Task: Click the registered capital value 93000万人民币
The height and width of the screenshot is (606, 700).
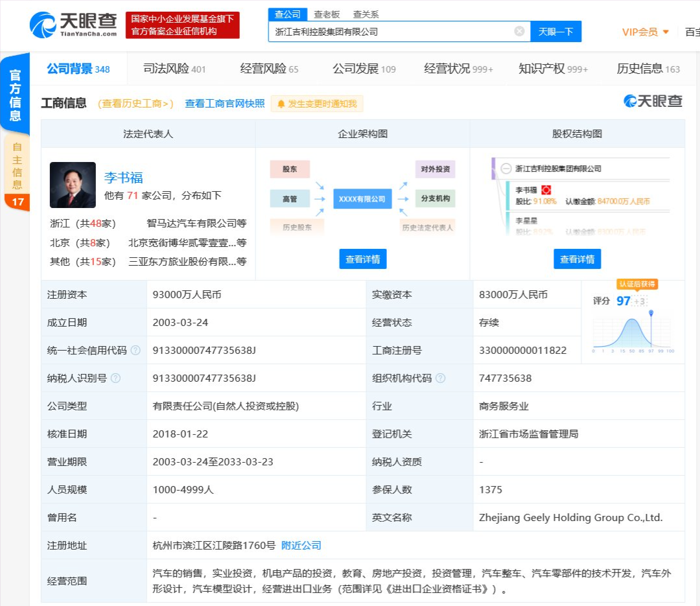Action: [187, 295]
